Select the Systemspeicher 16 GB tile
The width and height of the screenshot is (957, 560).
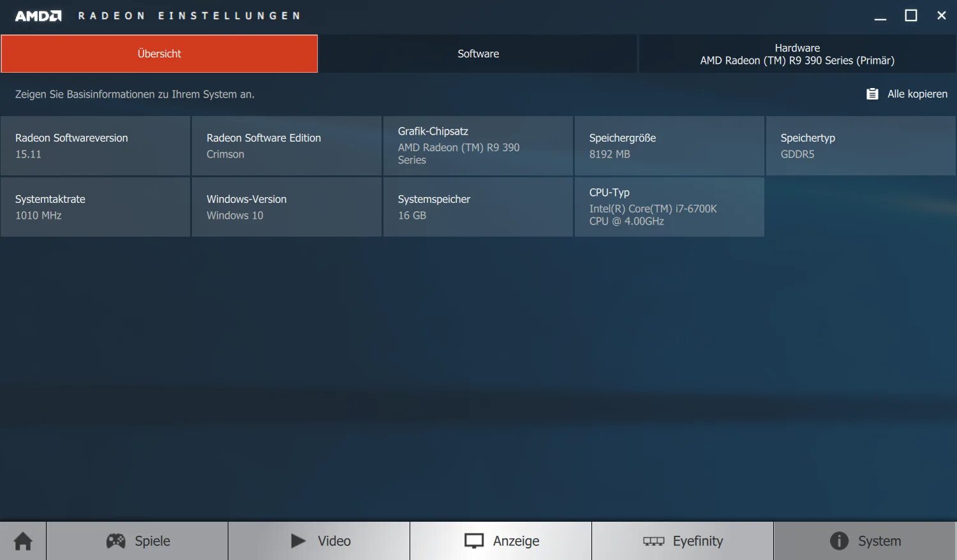point(478,207)
